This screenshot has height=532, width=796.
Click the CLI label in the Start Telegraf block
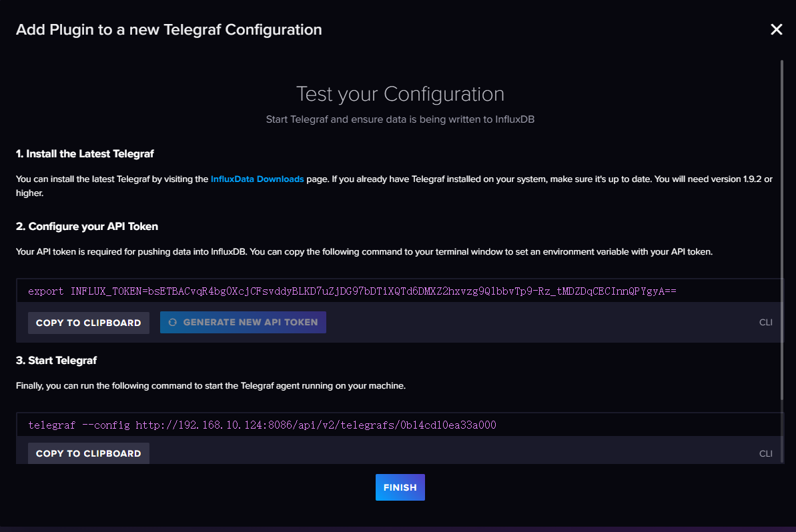(765, 453)
